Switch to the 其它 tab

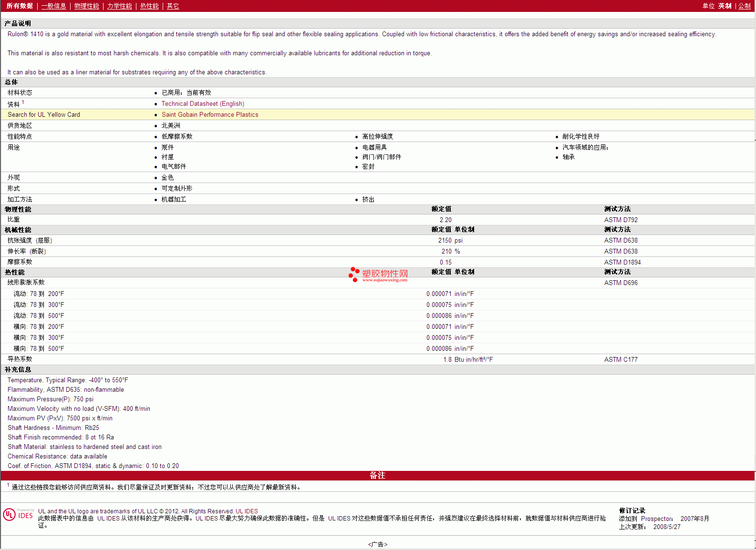coord(173,6)
